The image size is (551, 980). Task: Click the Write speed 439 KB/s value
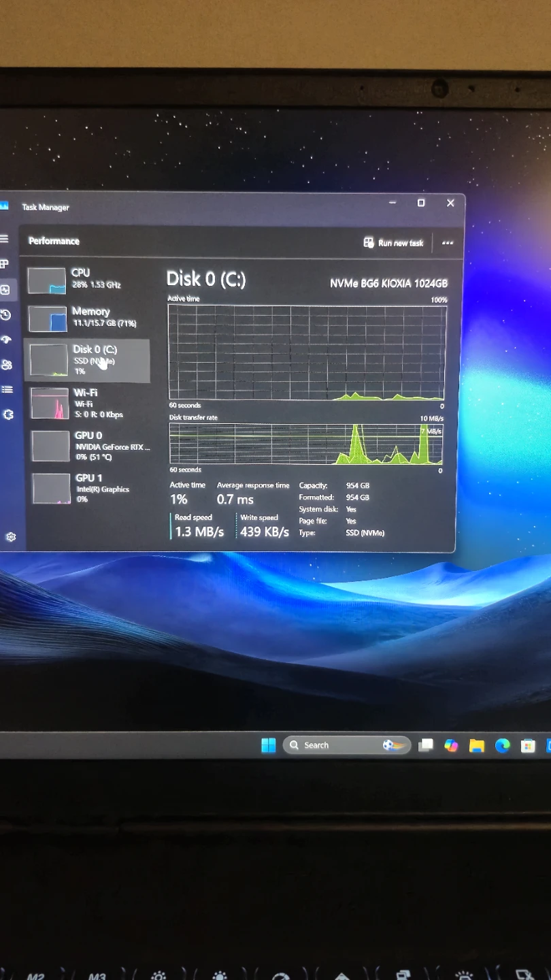[x=265, y=532]
